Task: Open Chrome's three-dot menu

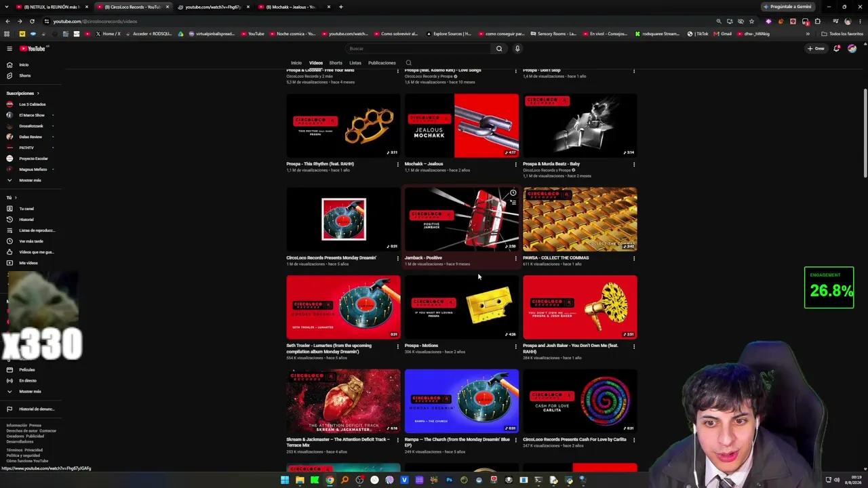Action: (x=860, y=21)
